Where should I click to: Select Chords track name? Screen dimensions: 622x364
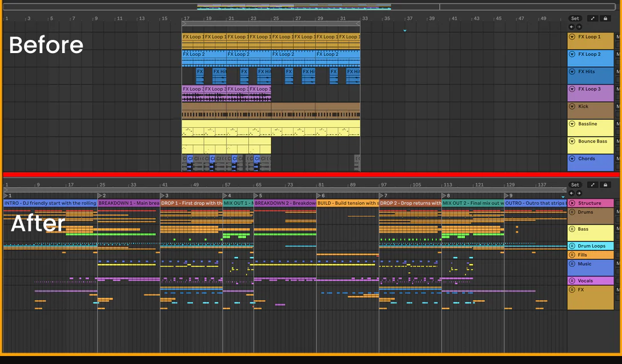click(x=586, y=159)
